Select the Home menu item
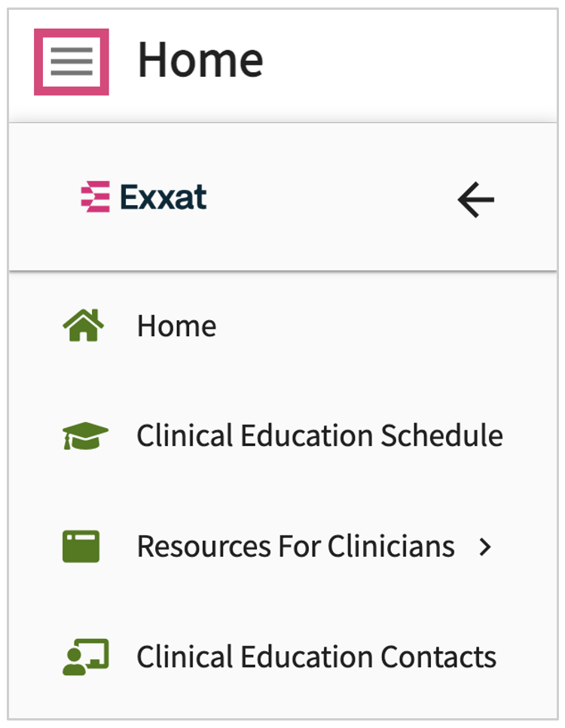The height and width of the screenshot is (728, 565). [x=176, y=324]
